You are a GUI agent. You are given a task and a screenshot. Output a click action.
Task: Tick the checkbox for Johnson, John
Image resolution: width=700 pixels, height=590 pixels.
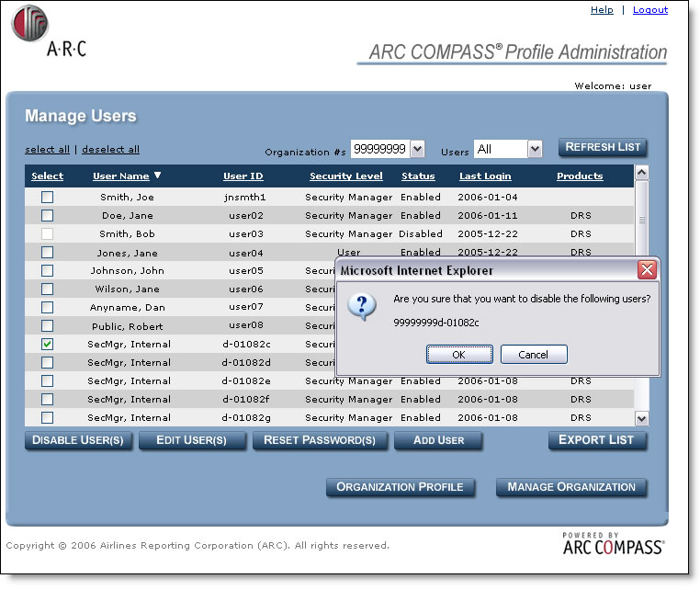(47, 270)
